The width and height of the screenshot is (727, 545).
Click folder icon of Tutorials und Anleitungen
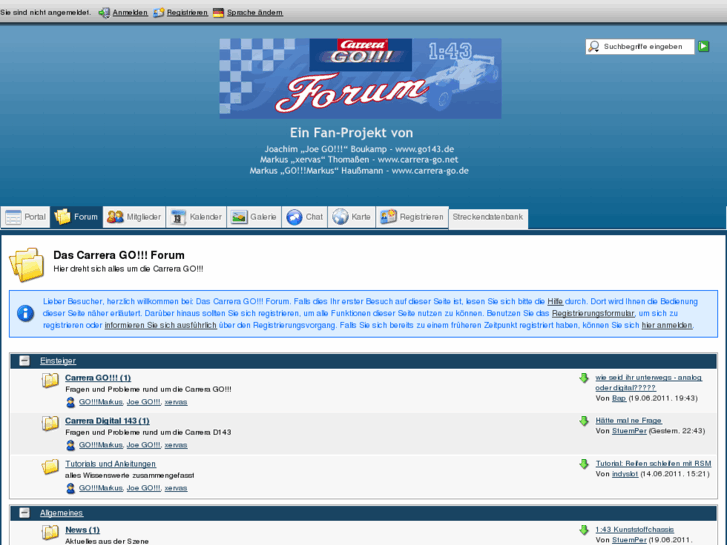[x=50, y=466]
